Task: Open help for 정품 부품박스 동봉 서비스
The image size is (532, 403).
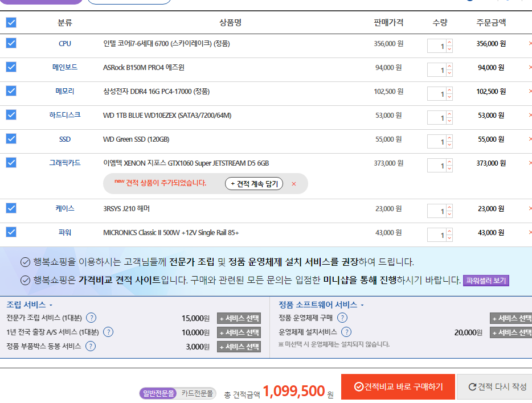Action: click(90, 347)
